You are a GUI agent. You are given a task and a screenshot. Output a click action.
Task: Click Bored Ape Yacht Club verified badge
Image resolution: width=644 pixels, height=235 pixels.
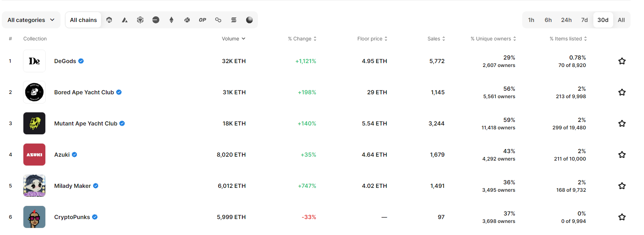(119, 92)
